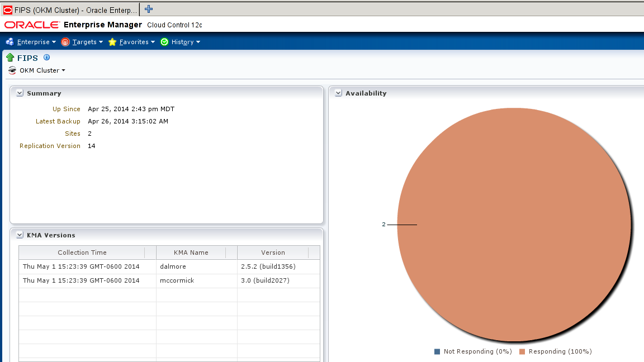Viewport: 644px width, 362px height.
Task: Click the Sites value 2
Action: [x=89, y=134]
